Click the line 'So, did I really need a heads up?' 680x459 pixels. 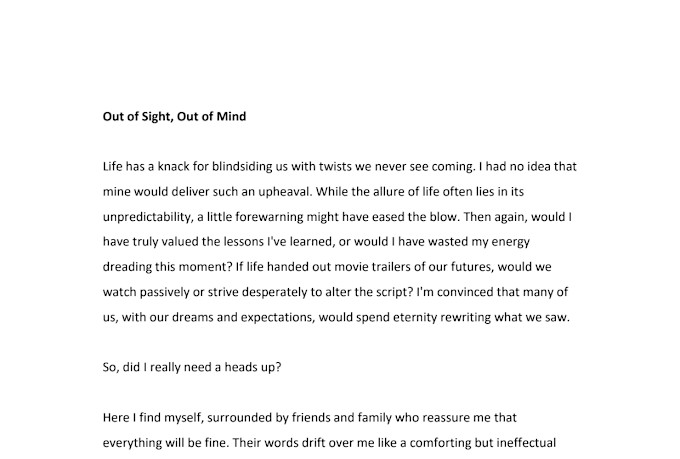[192, 367]
